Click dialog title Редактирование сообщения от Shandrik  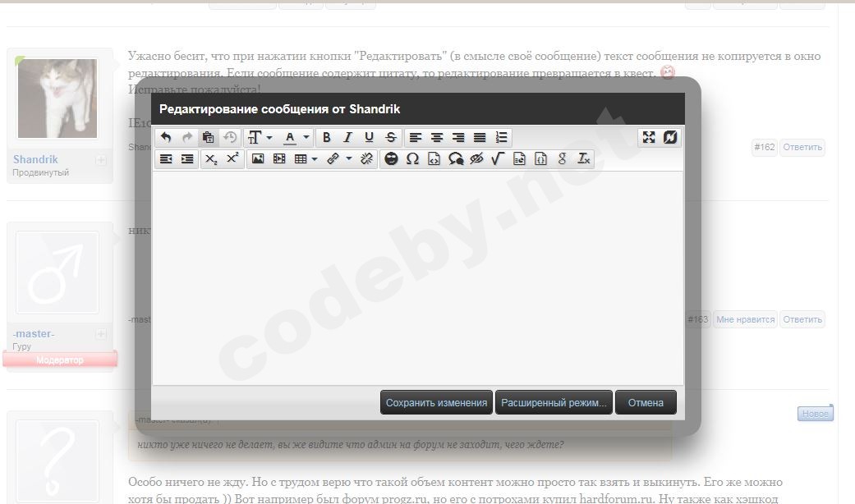(x=280, y=109)
